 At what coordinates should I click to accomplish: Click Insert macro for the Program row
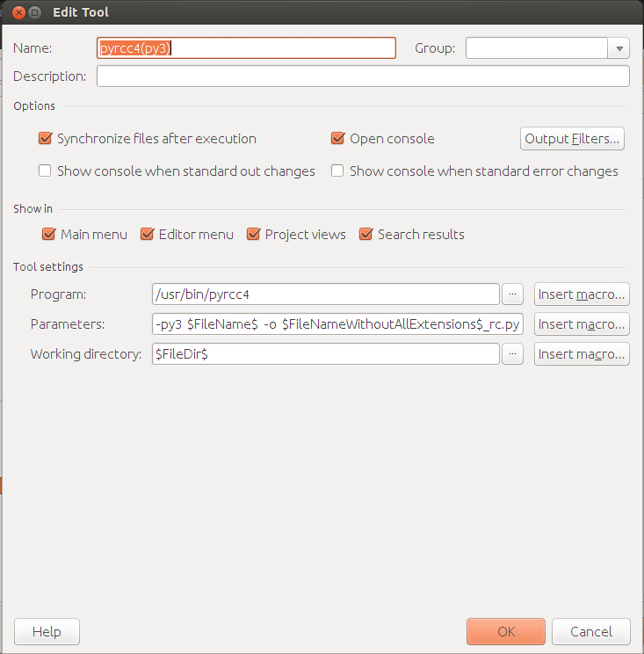(x=582, y=294)
